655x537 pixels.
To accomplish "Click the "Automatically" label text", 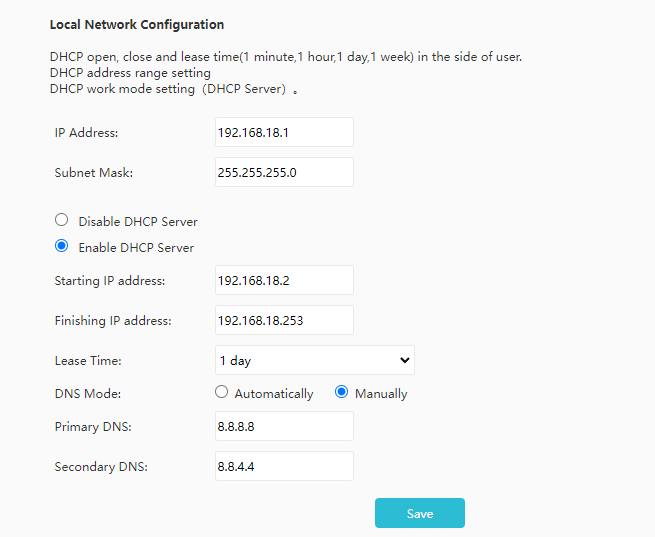I will click(274, 394).
